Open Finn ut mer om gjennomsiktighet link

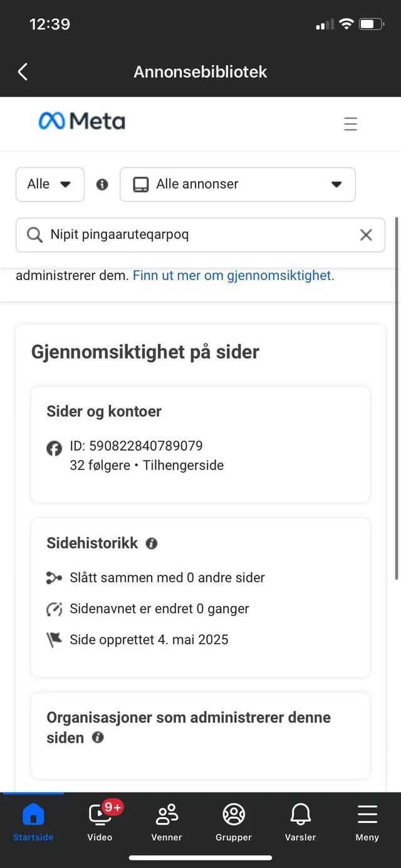pos(233,275)
